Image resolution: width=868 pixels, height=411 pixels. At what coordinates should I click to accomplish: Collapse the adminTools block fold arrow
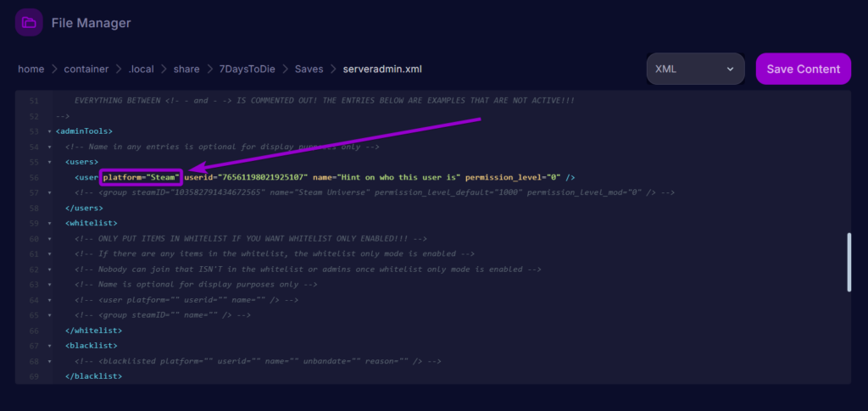tap(50, 131)
